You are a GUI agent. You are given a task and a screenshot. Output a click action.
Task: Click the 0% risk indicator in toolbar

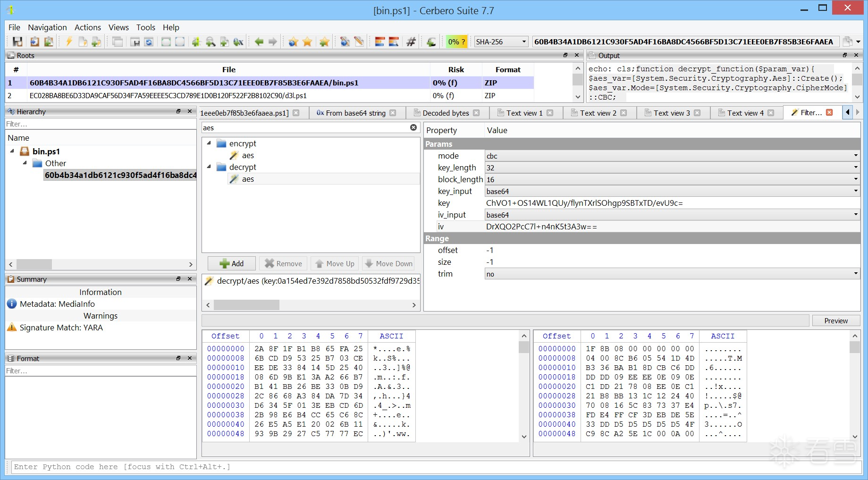(456, 42)
